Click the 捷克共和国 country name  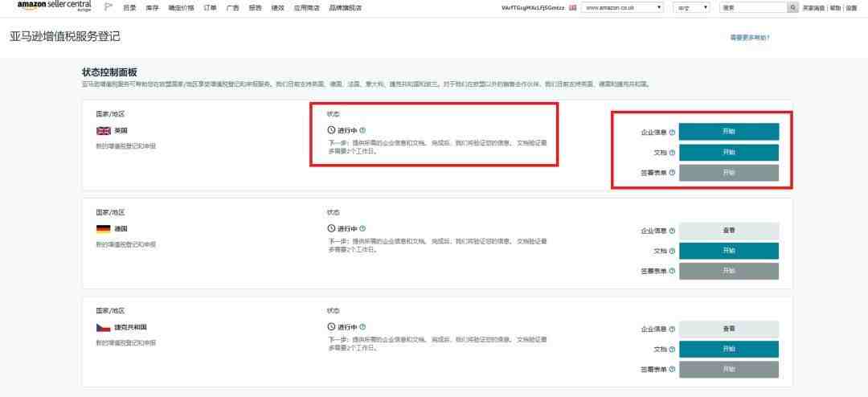pos(131,327)
